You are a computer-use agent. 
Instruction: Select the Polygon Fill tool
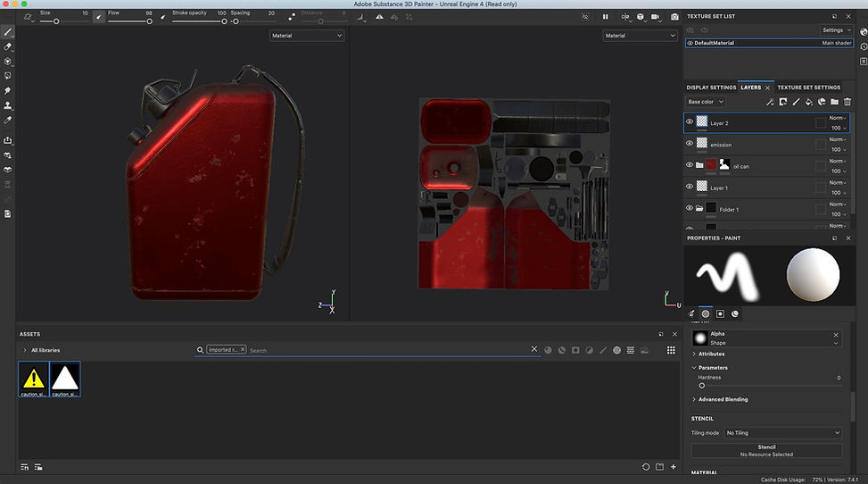pos(8,75)
